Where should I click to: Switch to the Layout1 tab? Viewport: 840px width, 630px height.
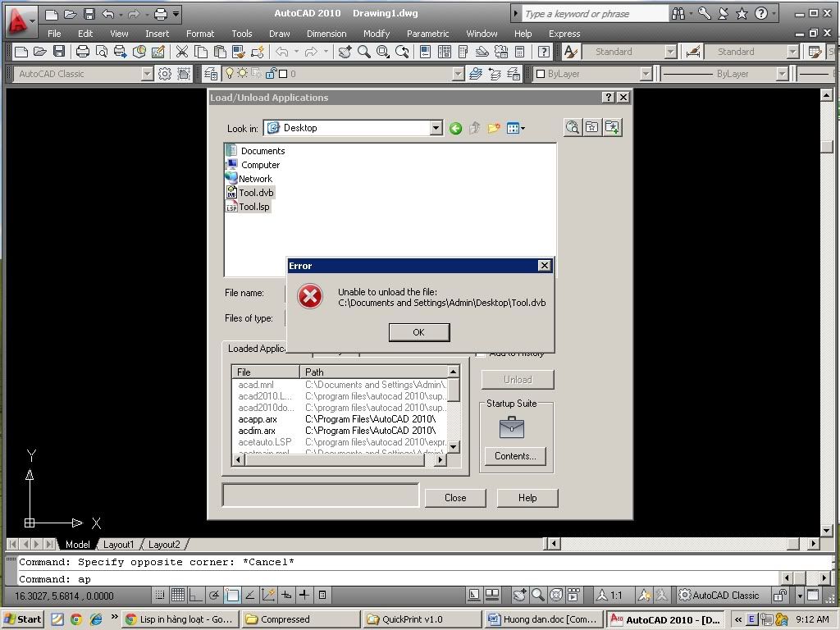(x=118, y=545)
